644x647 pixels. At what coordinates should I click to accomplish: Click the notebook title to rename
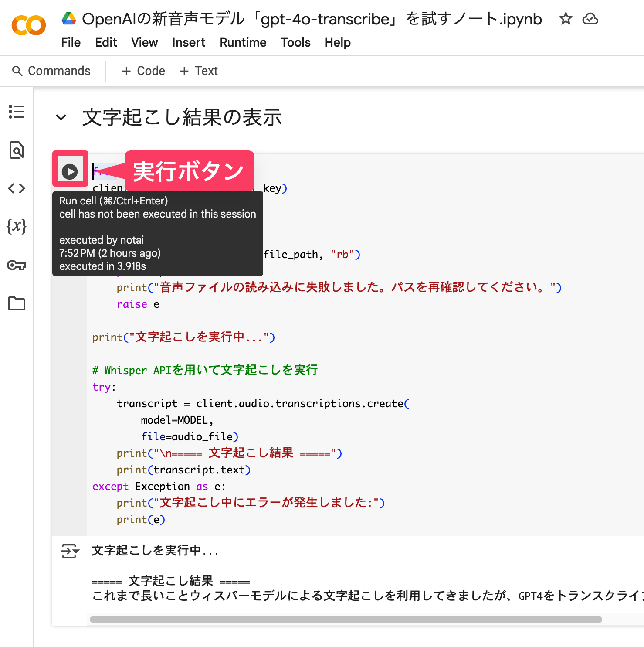tap(312, 19)
